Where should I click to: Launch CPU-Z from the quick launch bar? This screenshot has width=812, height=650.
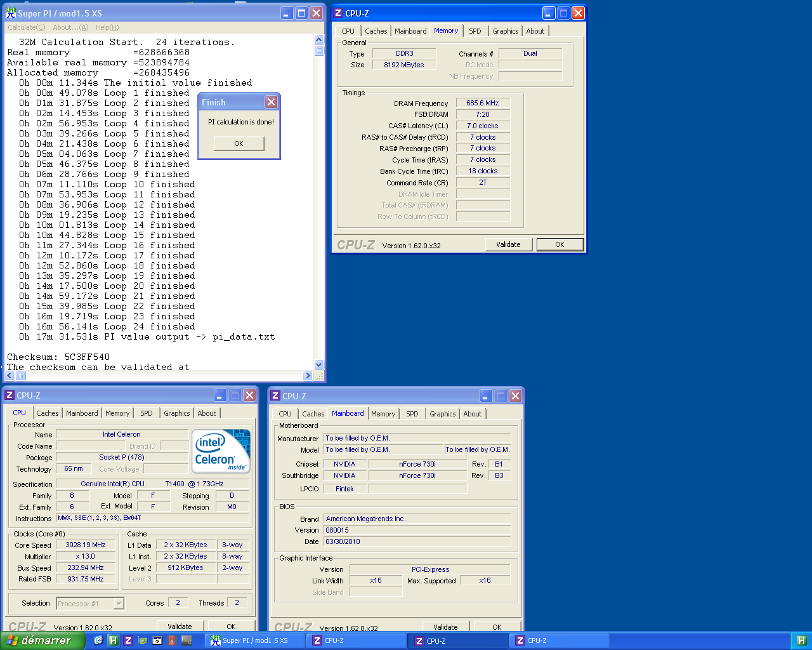coord(128,640)
